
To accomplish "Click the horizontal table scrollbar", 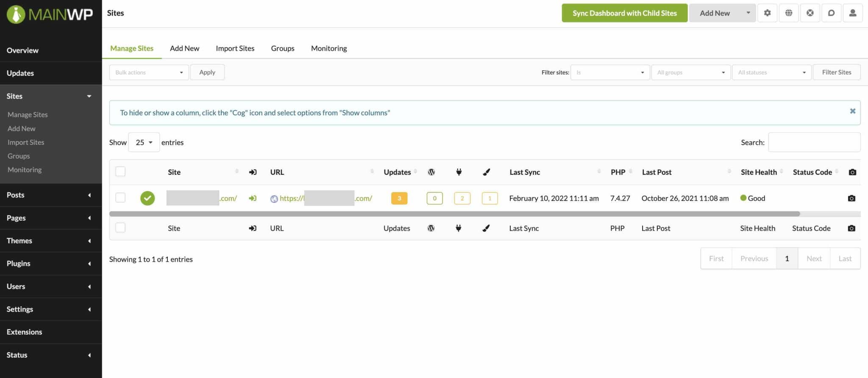I will [x=454, y=214].
